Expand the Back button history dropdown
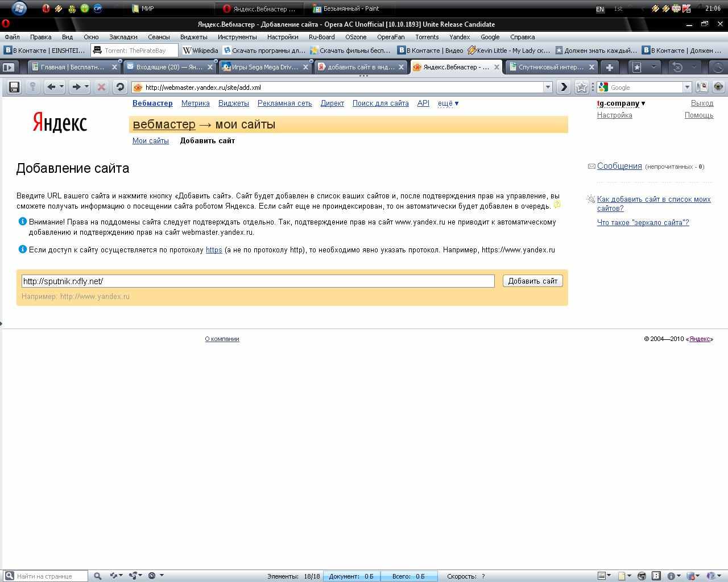 pos(61,87)
